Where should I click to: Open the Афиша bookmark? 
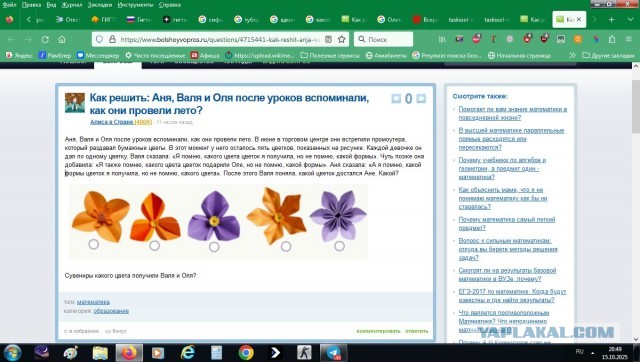tap(205, 55)
